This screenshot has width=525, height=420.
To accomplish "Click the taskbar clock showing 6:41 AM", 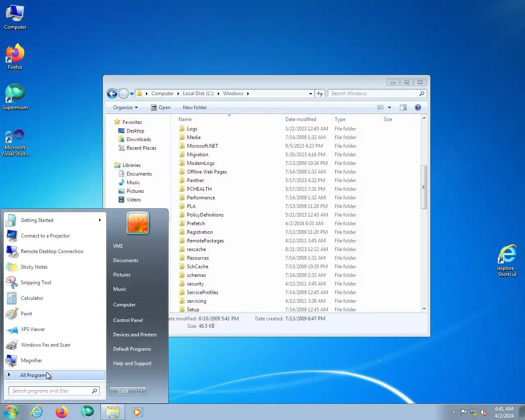I will (504, 412).
